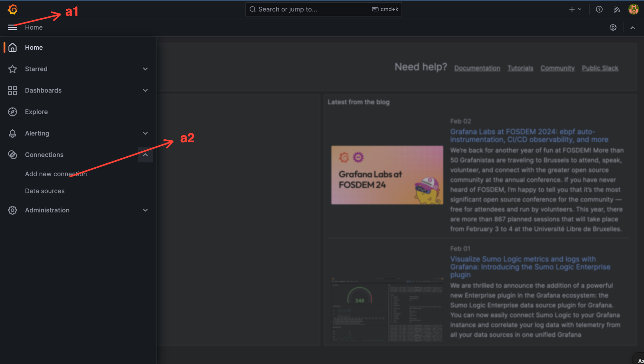Select Add new connection

[x=56, y=174]
